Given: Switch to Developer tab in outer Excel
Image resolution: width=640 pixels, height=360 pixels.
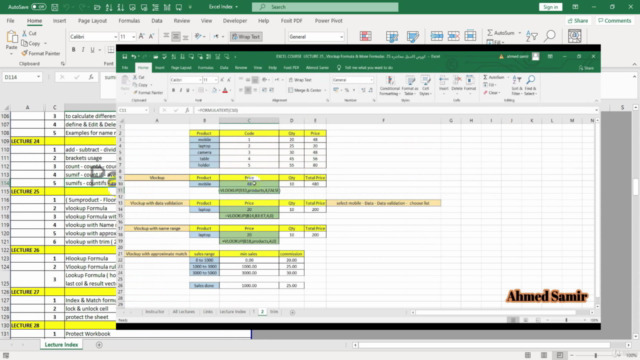Looking at the screenshot, I should pyautogui.click(x=235, y=20).
